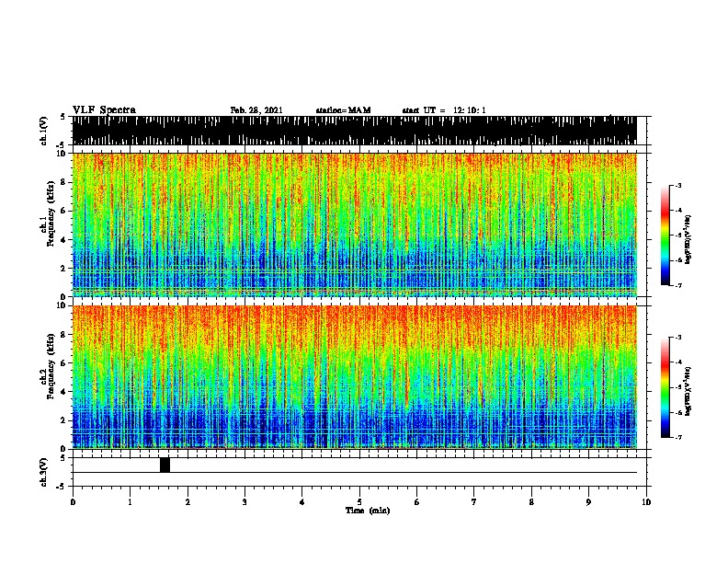Click the time axis tick label "7"
This screenshot has width=728, height=563.
click(474, 502)
